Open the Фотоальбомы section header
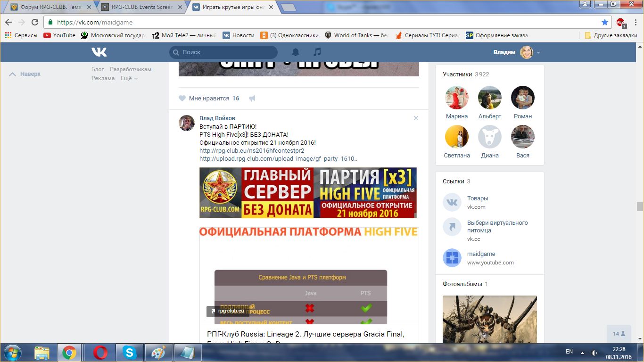Image resolution: width=644 pixels, height=362 pixels. [x=462, y=284]
